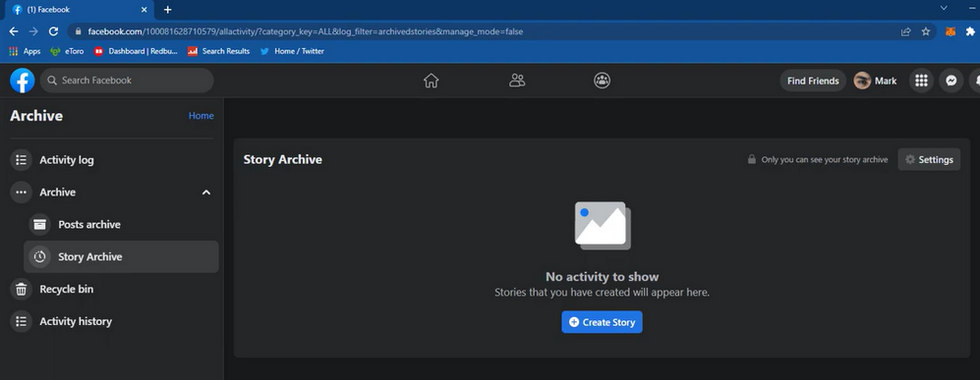Open the eToro bookmark
Image resolution: width=980 pixels, height=380 pixels.
(67, 51)
